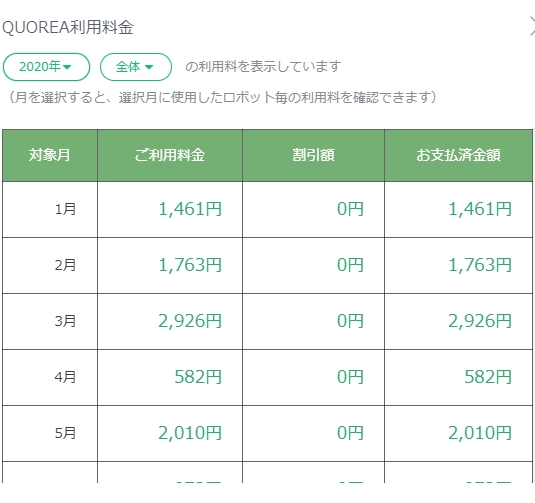535x503 pixels.
Task: Click 1月 usage fee 1,461円
Action: pyautogui.click(x=190, y=209)
